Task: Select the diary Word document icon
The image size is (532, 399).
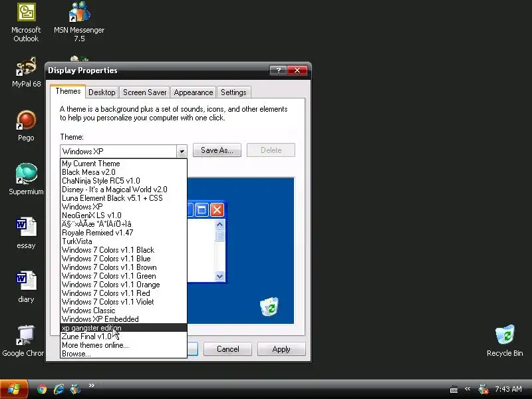Action: (x=26, y=287)
